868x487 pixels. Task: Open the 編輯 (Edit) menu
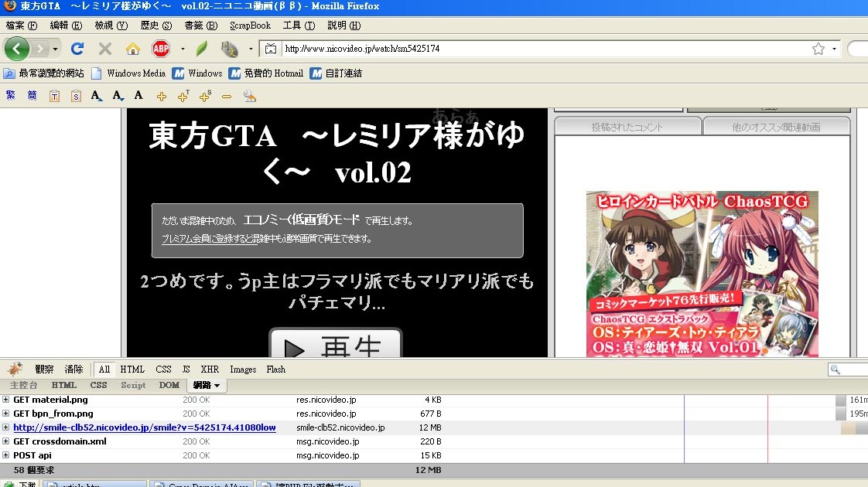click(66, 26)
